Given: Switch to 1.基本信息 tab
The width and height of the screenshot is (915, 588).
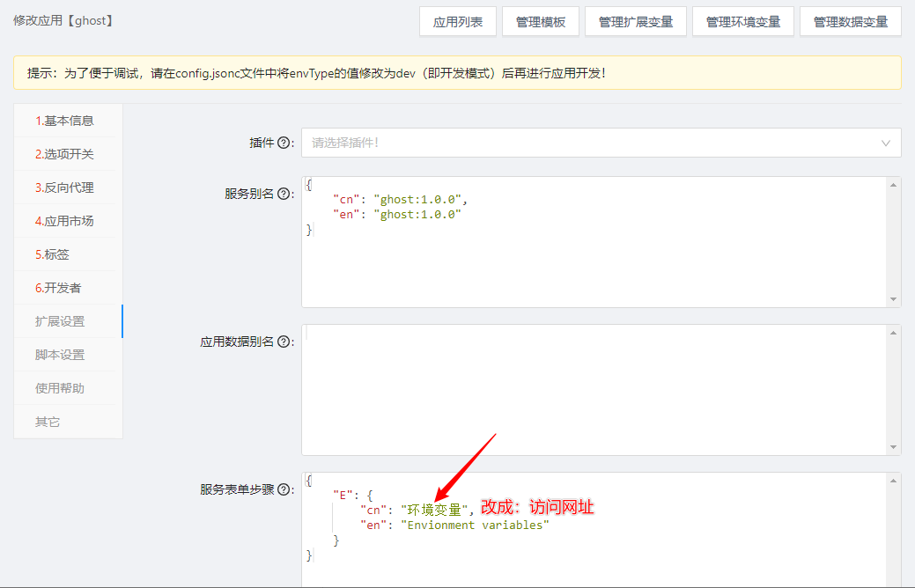Looking at the screenshot, I should (64, 121).
